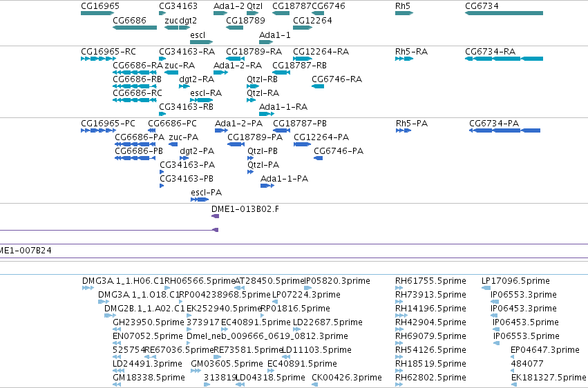The image size is (588, 388).
Task: Click protein zuc-PA
Action: point(173,144)
